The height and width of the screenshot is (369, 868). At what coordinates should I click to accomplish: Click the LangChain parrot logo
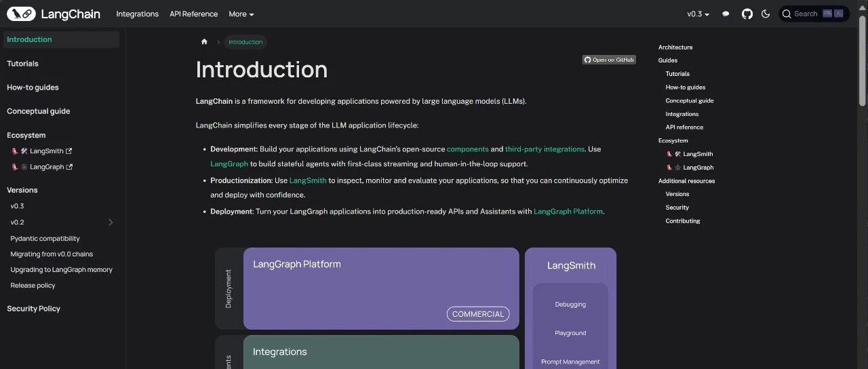point(21,14)
